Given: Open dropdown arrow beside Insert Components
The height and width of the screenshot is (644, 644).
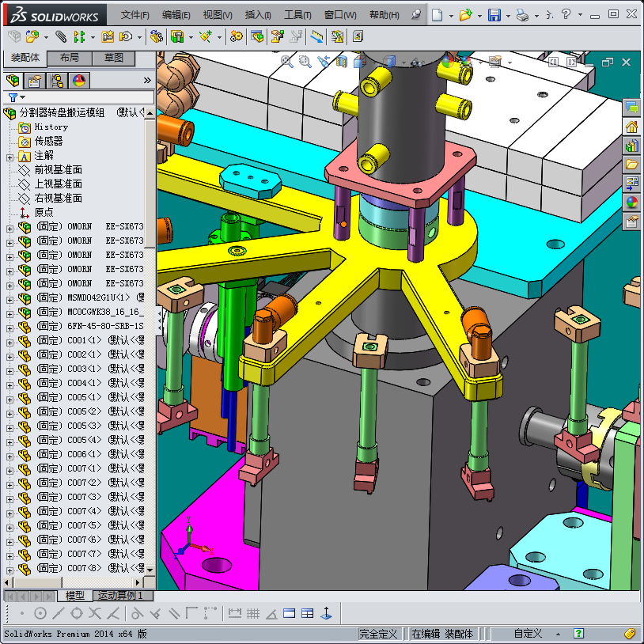Looking at the screenshot, I should click(46, 38).
